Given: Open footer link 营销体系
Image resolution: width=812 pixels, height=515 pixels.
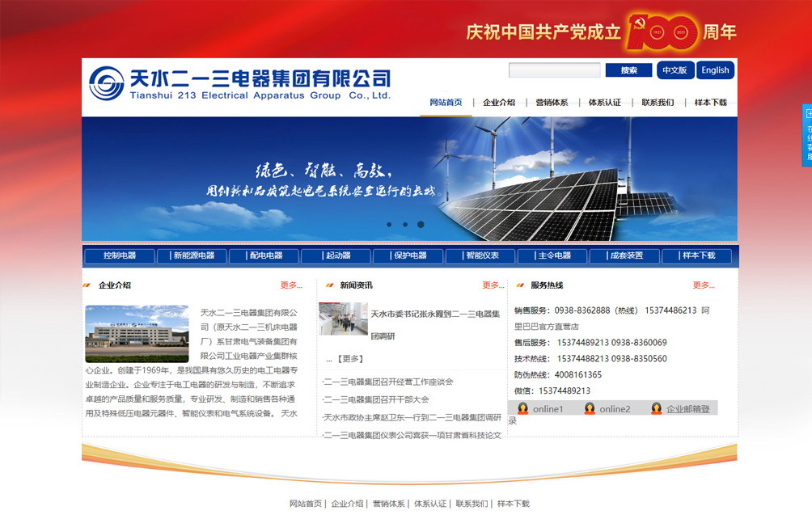Looking at the screenshot, I should pyautogui.click(x=389, y=504).
